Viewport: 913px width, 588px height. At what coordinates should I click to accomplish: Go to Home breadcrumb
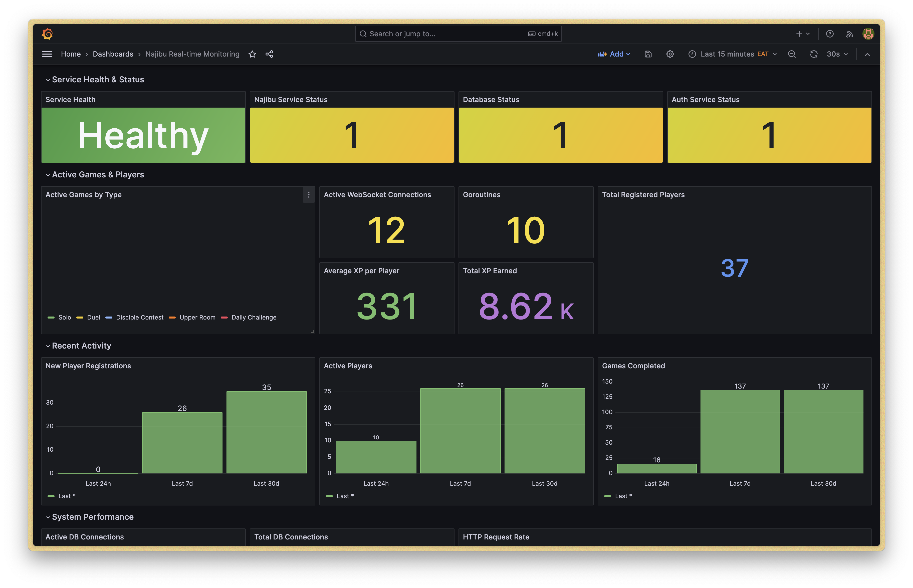71,54
